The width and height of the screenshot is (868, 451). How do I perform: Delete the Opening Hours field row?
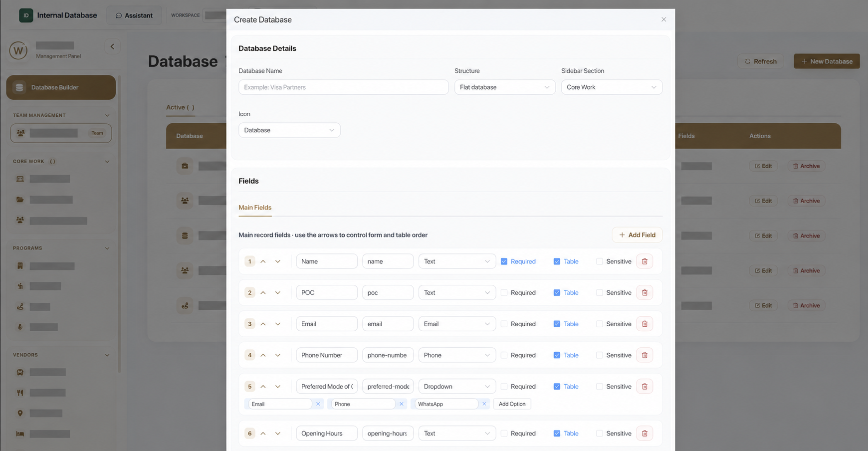point(645,434)
